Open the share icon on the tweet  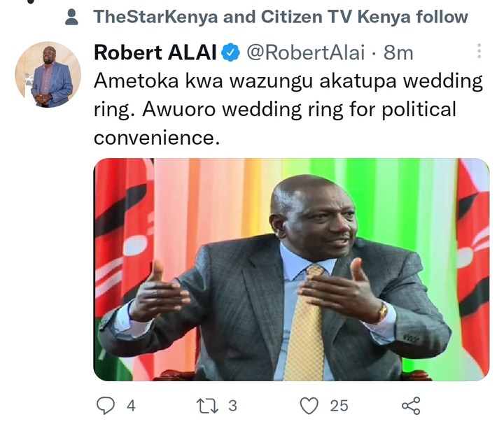coord(411,406)
